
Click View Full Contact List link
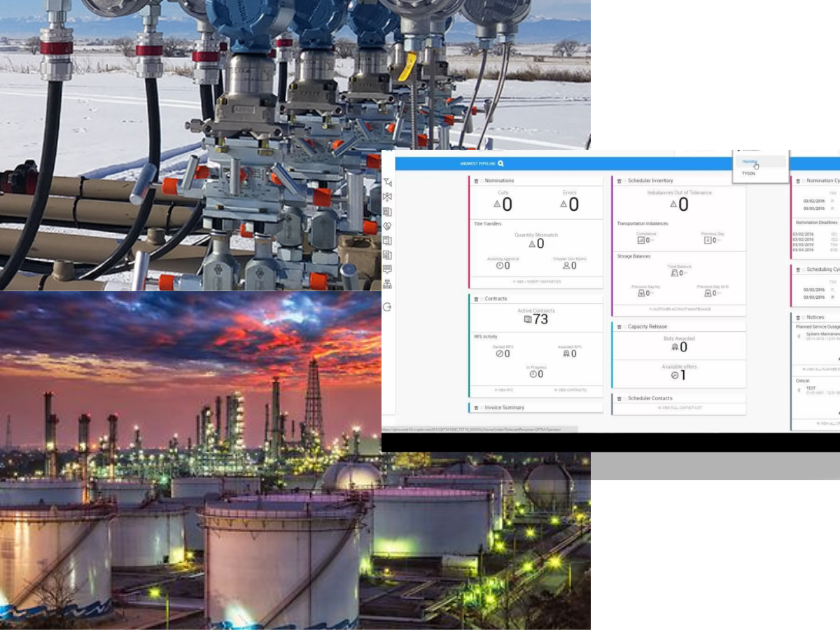(679, 407)
